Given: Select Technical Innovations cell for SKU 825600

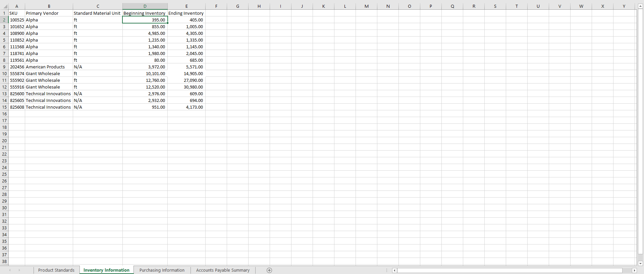Looking at the screenshot, I should coord(49,94).
